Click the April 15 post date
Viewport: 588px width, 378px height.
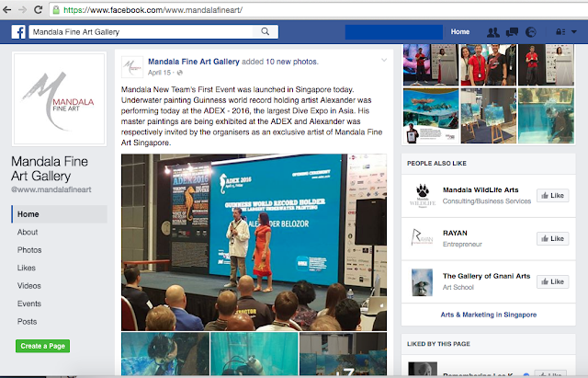click(x=159, y=73)
